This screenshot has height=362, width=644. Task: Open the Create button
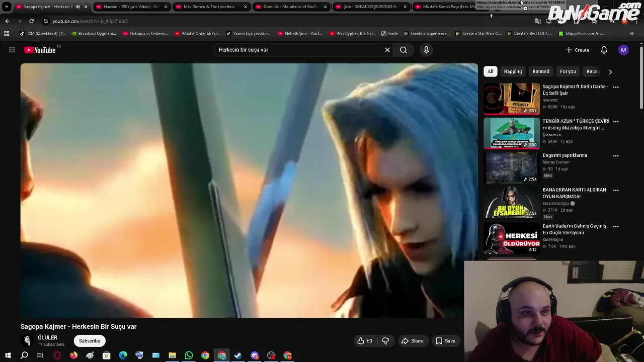coord(577,50)
